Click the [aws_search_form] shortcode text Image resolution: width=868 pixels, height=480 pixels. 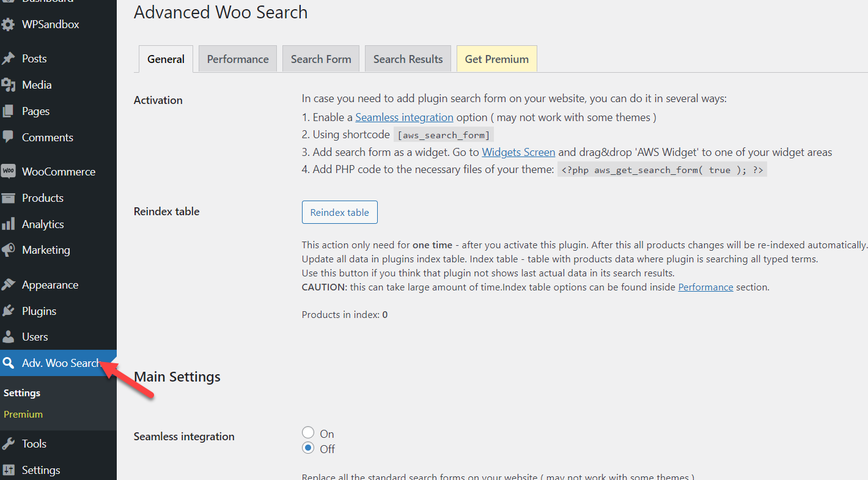(444, 135)
